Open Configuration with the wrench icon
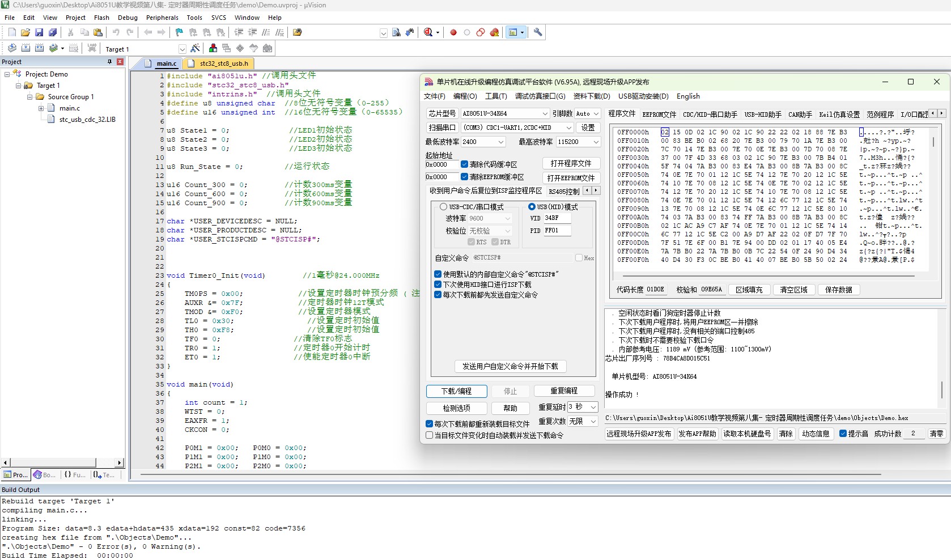 point(538,32)
